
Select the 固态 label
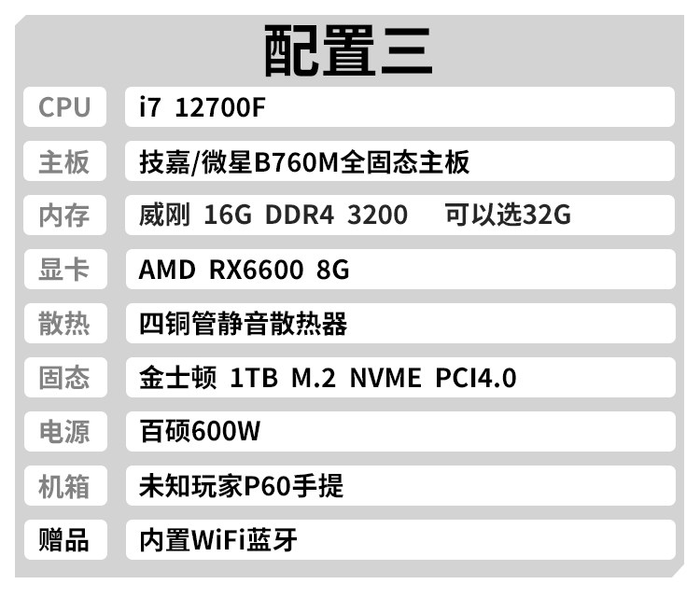click(x=64, y=378)
